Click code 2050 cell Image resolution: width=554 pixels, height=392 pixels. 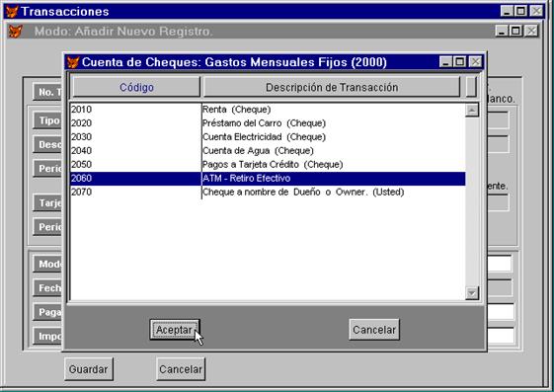135,165
